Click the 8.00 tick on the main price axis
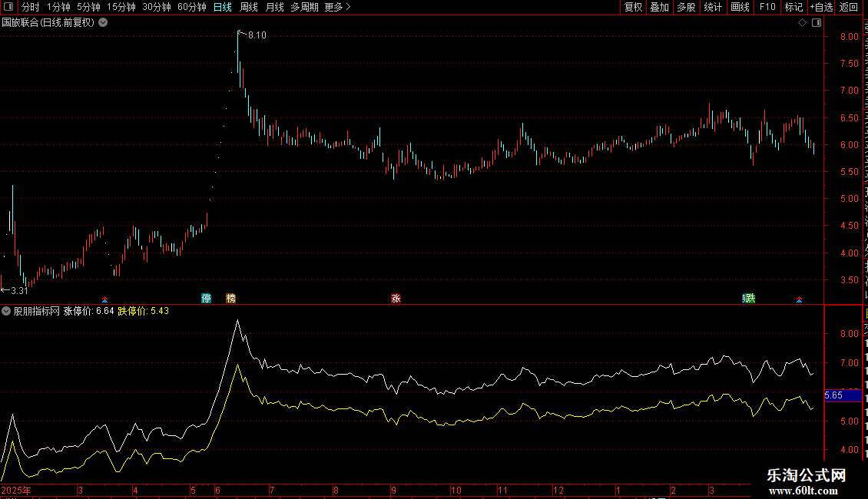This screenshot has height=499, width=868. (x=849, y=37)
